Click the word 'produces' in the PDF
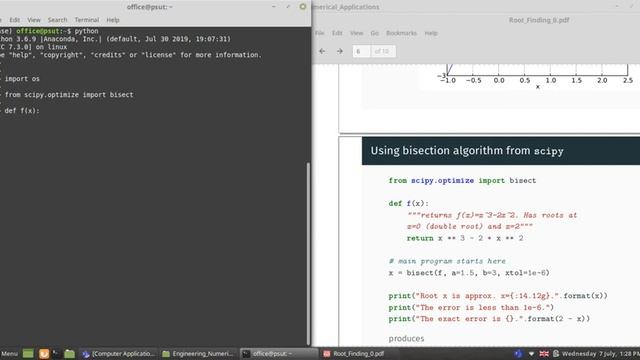This screenshot has width=640, height=360. coord(406,338)
